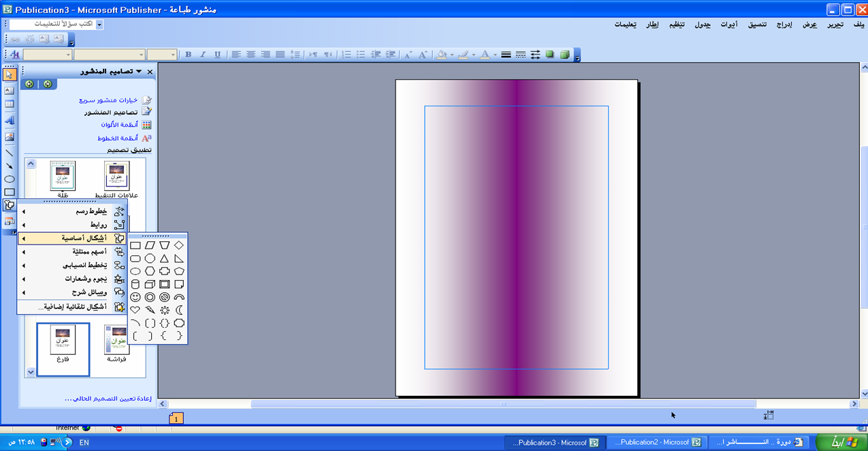Select the Insert Table tool
The width and height of the screenshot is (868, 451).
[x=10, y=104]
